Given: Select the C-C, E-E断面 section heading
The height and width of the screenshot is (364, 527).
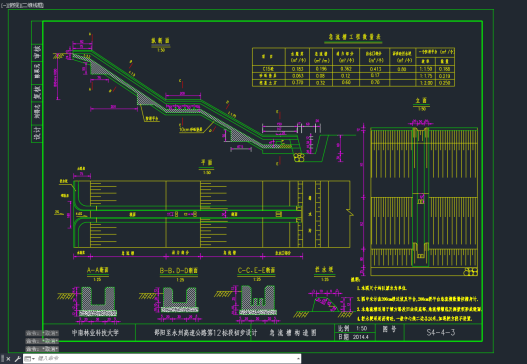Looking at the screenshot, I should [256, 270].
